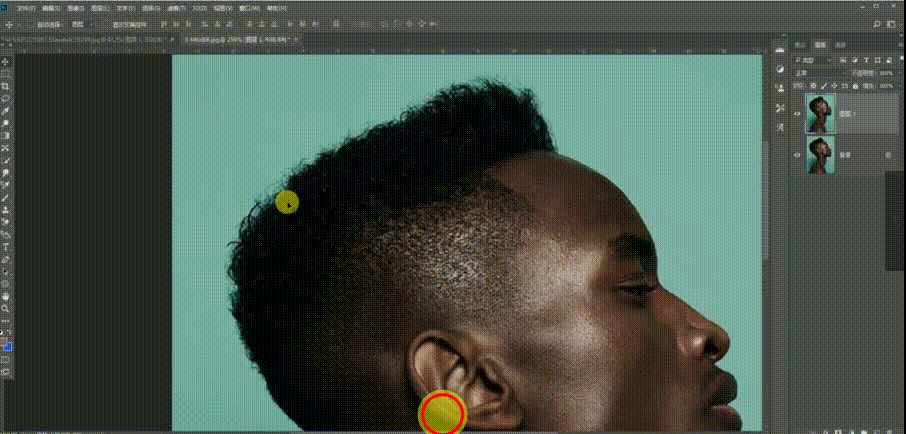Open the 3D menu in the menu bar
The width and height of the screenshot is (906, 434).
coord(200,9)
